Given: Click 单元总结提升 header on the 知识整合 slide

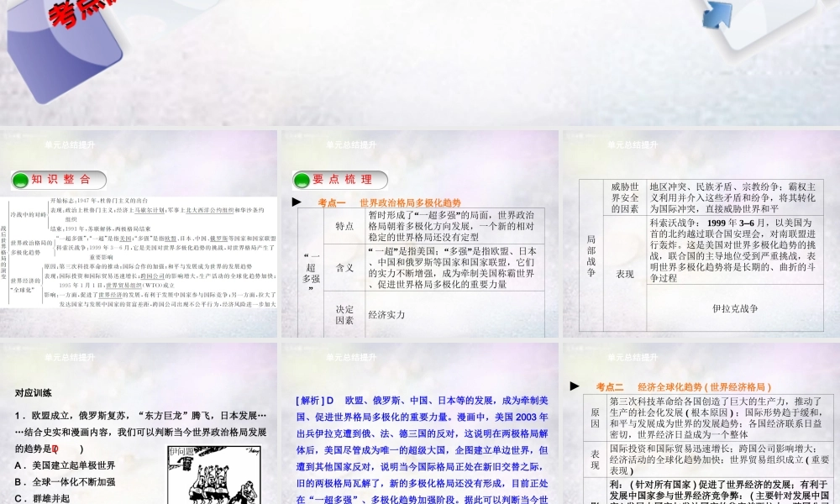Looking at the screenshot, I should pyautogui.click(x=70, y=144).
